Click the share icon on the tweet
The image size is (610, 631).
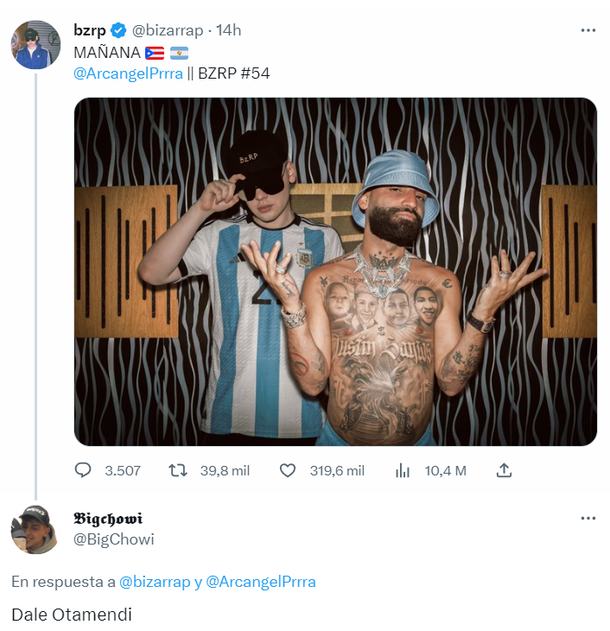[505, 470]
